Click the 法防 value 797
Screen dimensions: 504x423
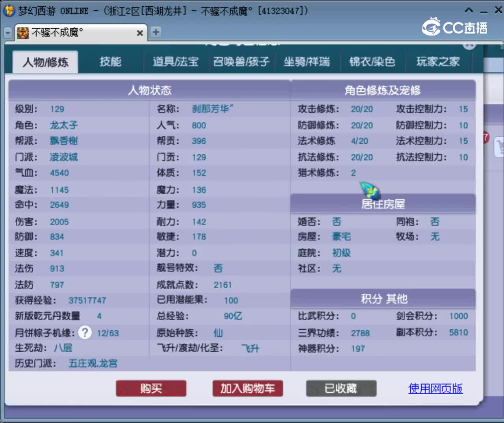pyautogui.click(x=57, y=285)
